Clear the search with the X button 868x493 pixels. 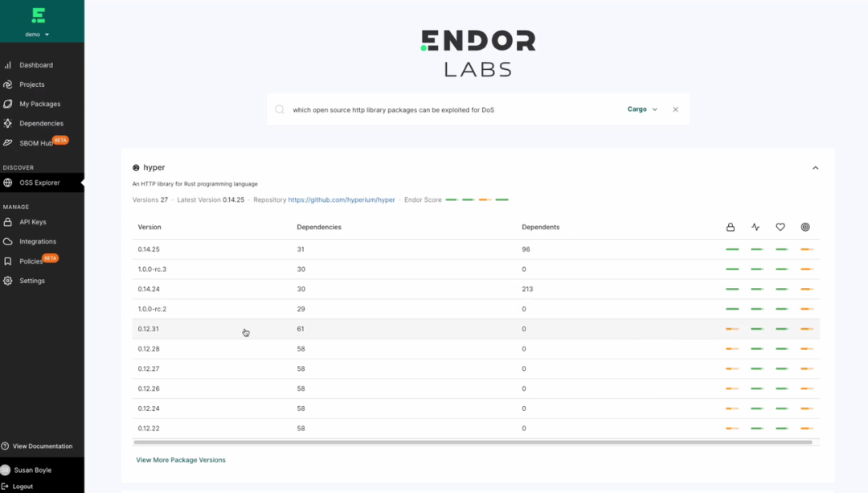click(x=675, y=109)
